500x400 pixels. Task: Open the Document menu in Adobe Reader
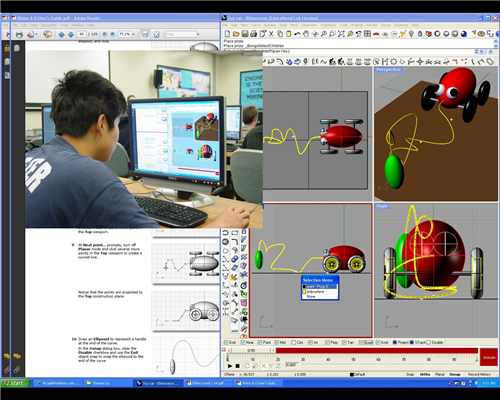(48, 25)
